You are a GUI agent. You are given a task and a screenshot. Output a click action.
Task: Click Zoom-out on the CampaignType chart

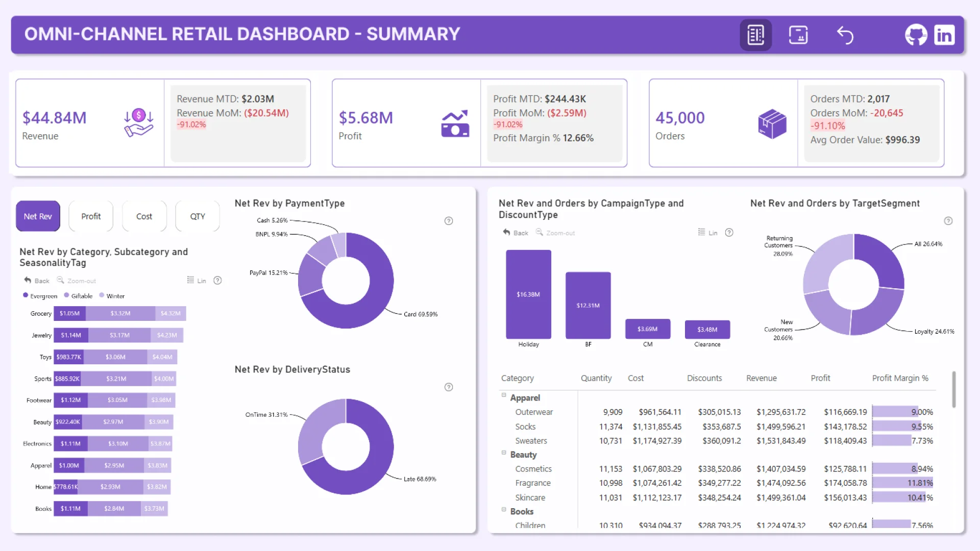pyautogui.click(x=555, y=233)
